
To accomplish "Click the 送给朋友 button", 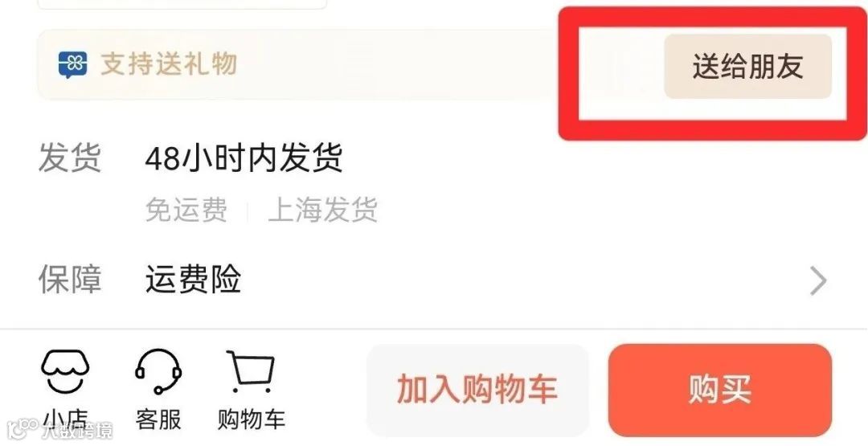I will tap(748, 67).
